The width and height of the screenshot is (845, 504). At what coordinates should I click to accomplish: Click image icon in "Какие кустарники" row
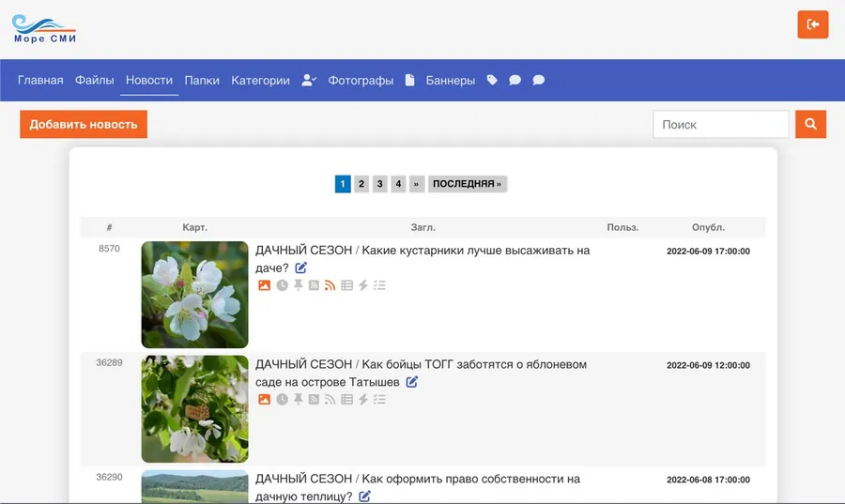264,285
